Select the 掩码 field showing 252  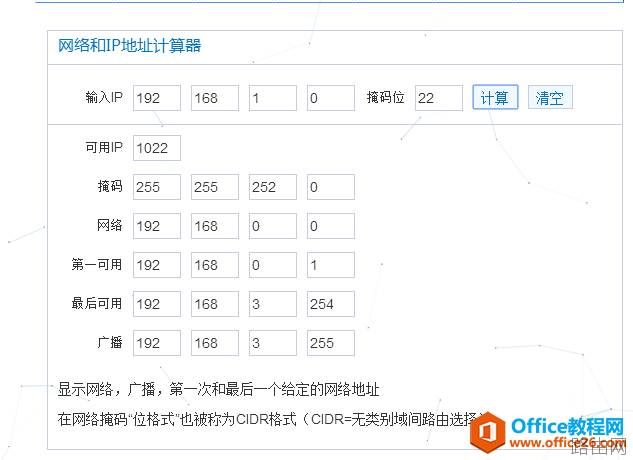(272, 187)
